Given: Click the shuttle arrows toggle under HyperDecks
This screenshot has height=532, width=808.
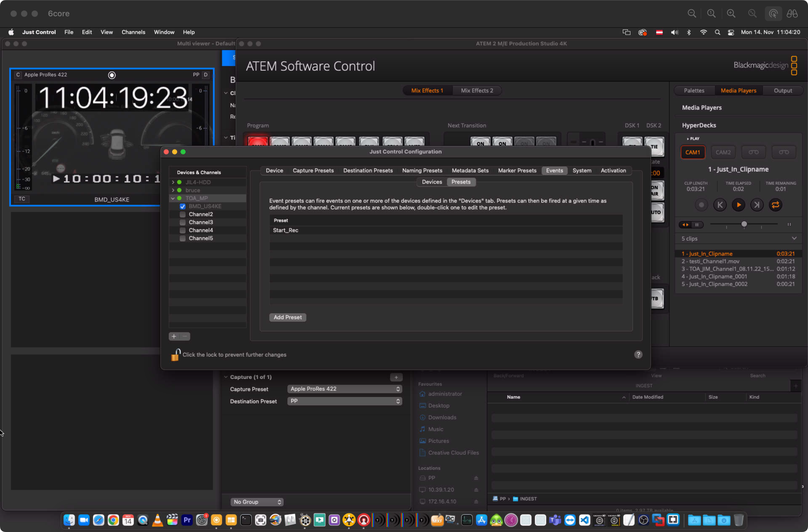Looking at the screenshot, I should coord(685,225).
